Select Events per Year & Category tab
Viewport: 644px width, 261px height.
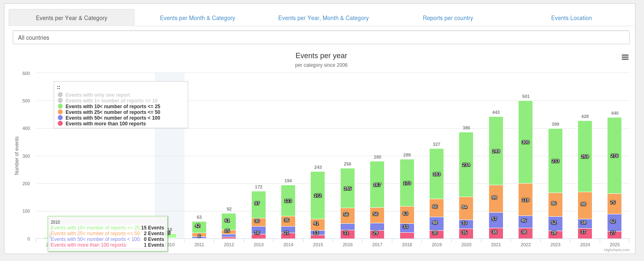(71, 18)
